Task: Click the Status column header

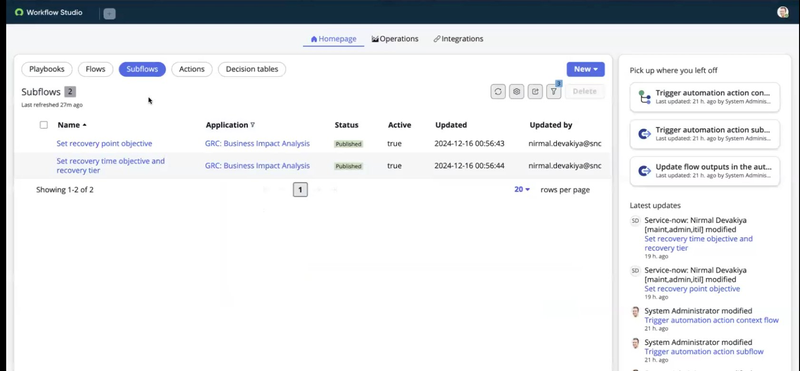Action: [x=346, y=125]
